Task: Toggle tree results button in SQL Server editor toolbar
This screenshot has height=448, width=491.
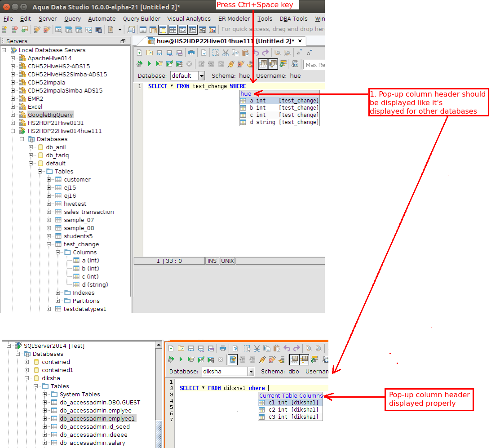Action: tap(304, 359)
